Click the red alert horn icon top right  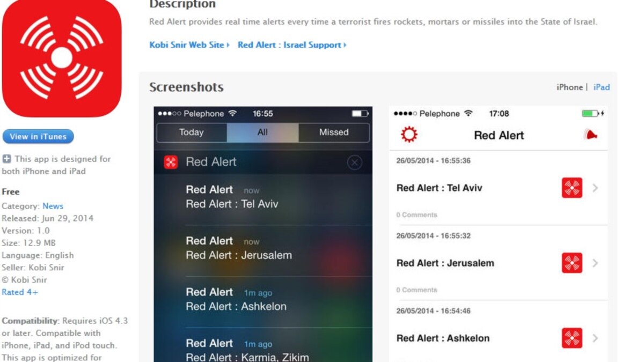pyautogui.click(x=590, y=135)
